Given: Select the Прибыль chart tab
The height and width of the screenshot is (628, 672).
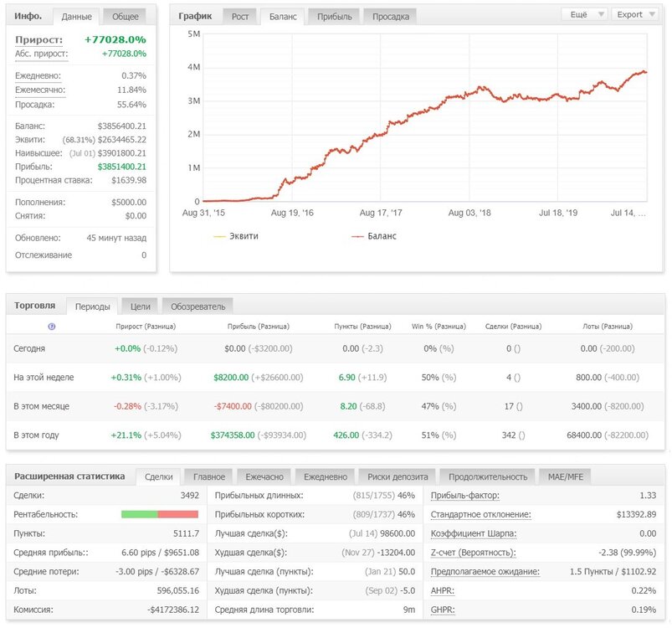Looking at the screenshot, I should tap(334, 17).
